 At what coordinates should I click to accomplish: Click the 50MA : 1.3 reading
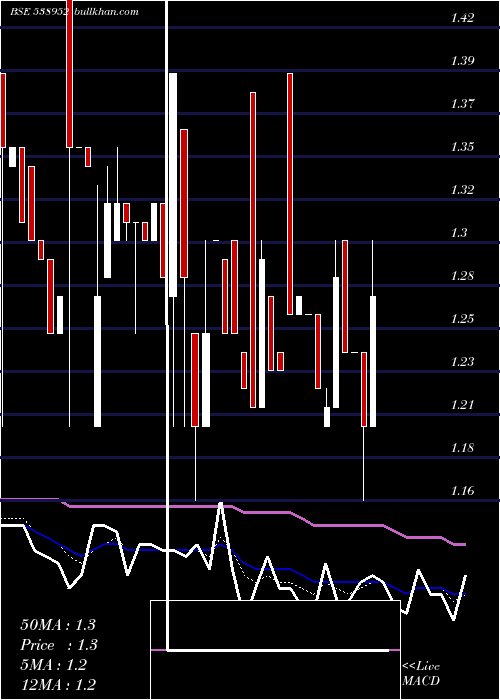point(58,625)
